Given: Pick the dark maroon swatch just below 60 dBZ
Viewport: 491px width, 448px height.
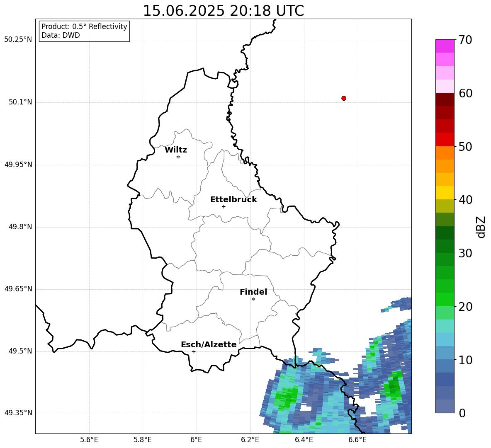Looking at the screenshot, I should coord(445,99).
